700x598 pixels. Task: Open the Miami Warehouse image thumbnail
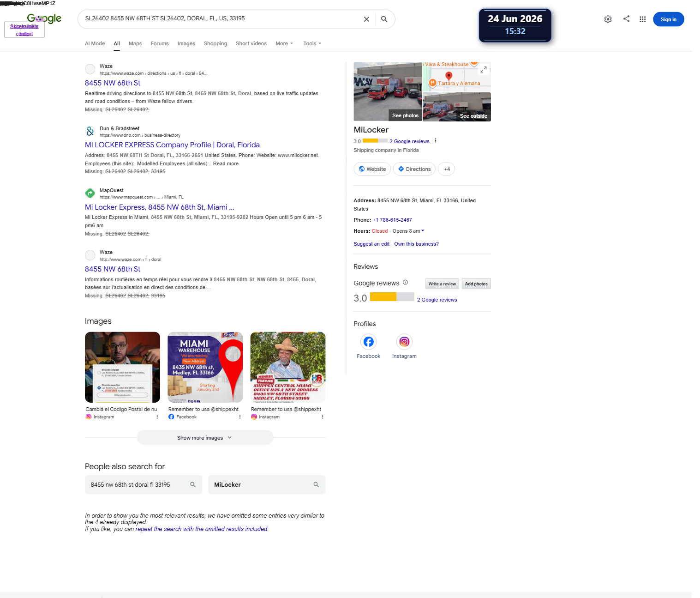coord(205,367)
